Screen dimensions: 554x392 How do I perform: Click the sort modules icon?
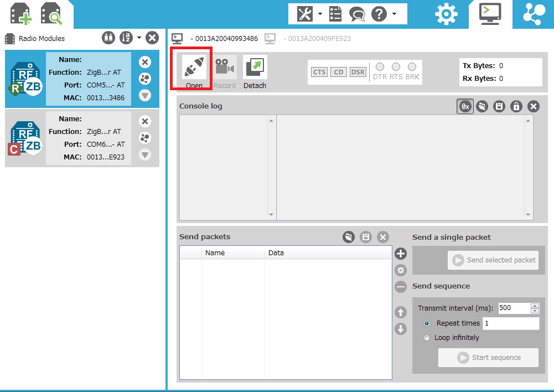click(x=126, y=38)
